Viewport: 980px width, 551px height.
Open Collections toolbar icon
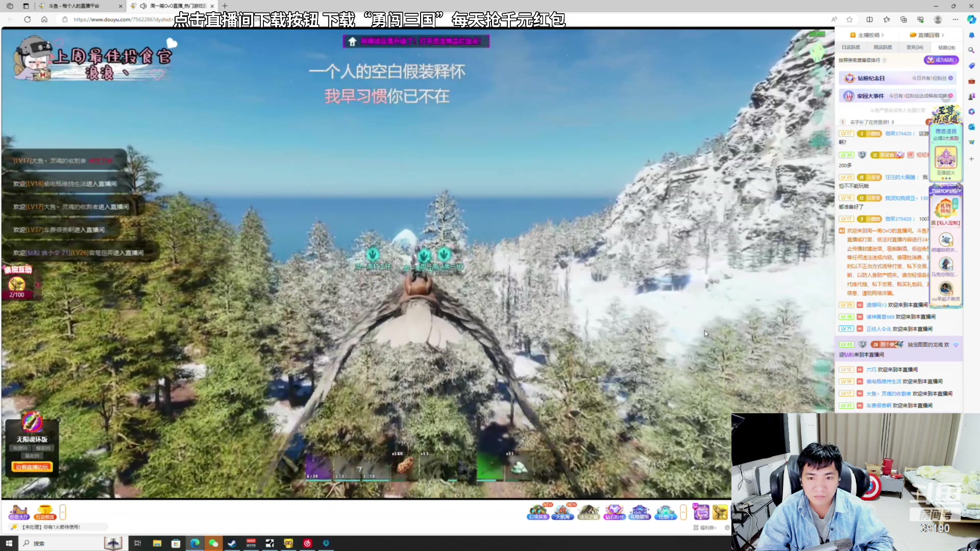click(903, 19)
